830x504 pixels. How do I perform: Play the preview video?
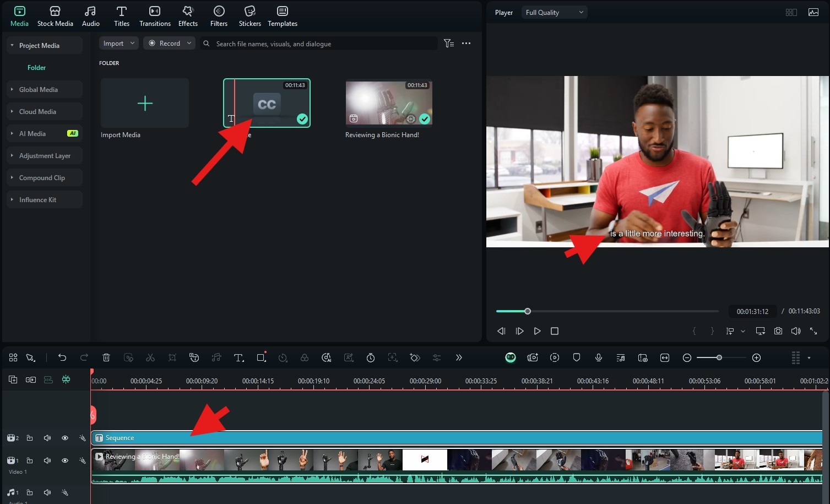pos(537,331)
